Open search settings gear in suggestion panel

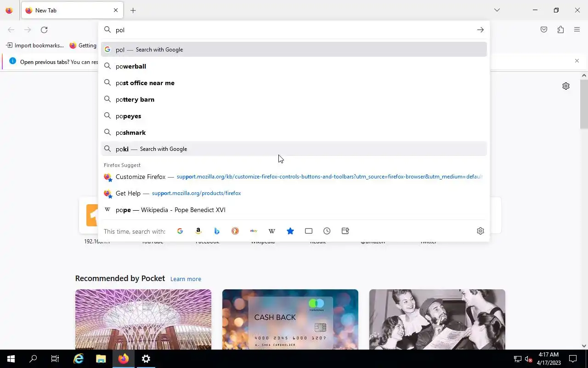point(481,231)
